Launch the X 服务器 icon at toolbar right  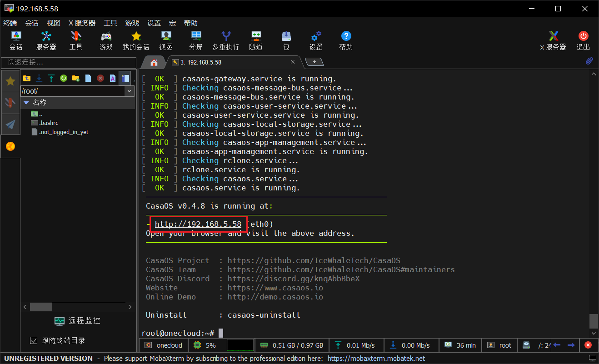(553, 40)
